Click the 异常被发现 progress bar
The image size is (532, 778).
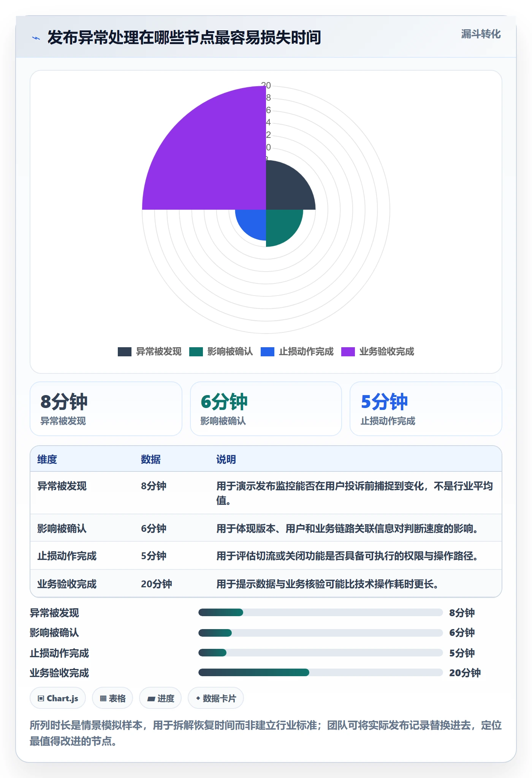click(x=320, y=612)
